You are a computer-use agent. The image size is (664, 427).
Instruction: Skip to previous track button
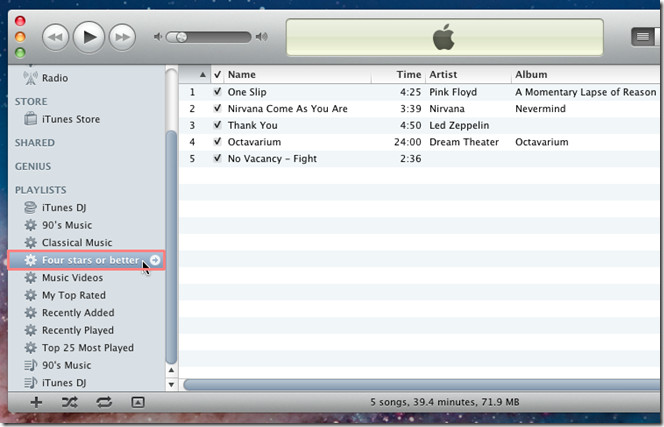(x=55, y=37)
